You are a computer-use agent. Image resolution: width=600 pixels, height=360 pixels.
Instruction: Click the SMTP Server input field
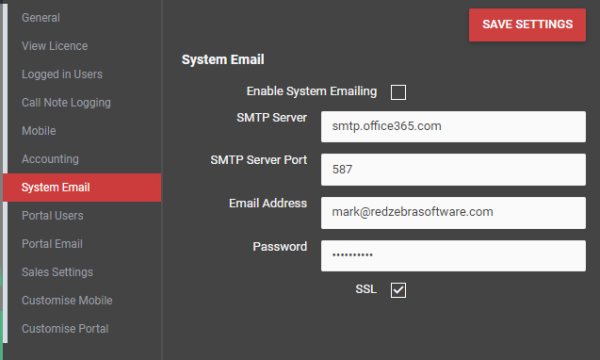453,127
